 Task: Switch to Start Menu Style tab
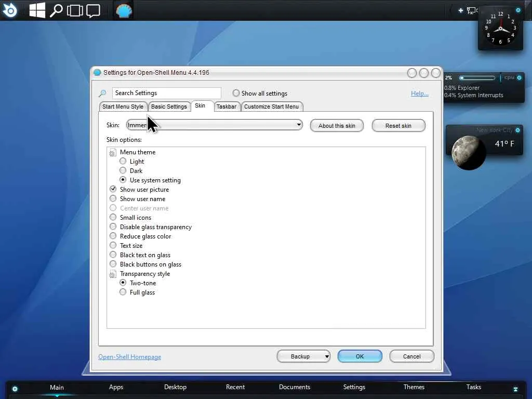(123, 107)
